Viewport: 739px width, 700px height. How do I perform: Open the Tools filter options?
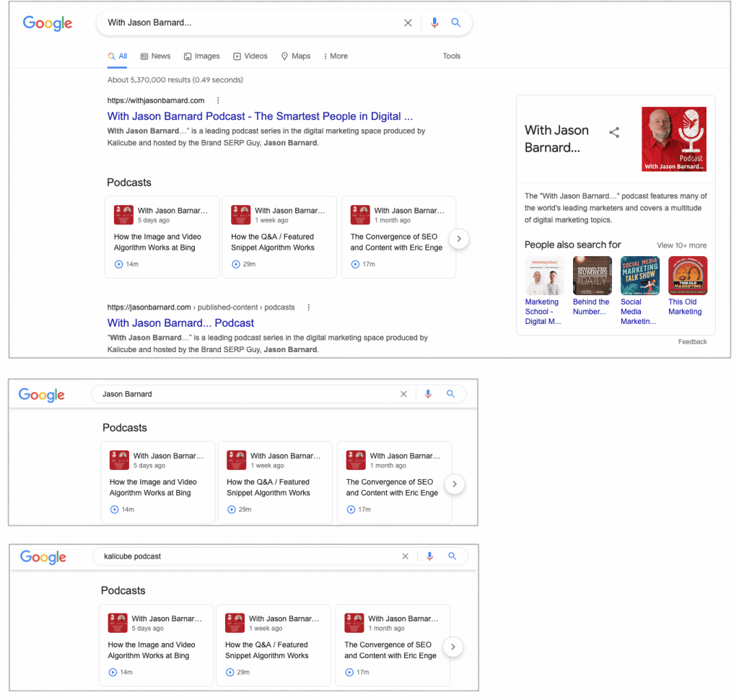pyautogui.click(x=452, y=56)
